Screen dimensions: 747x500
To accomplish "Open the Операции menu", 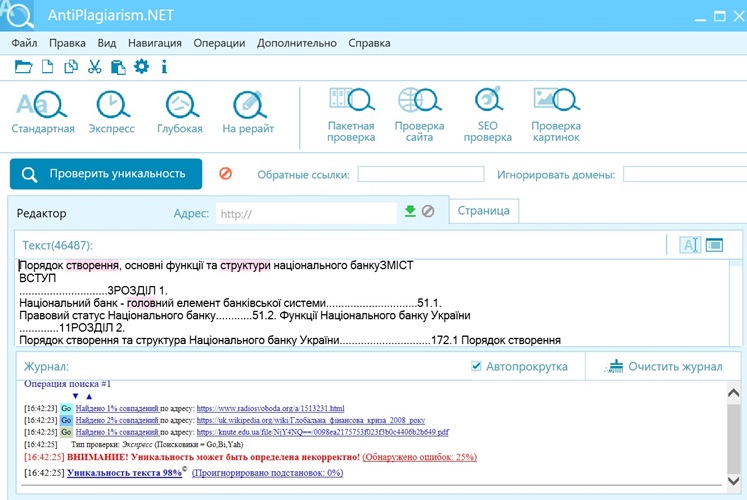I will (219, 43).
